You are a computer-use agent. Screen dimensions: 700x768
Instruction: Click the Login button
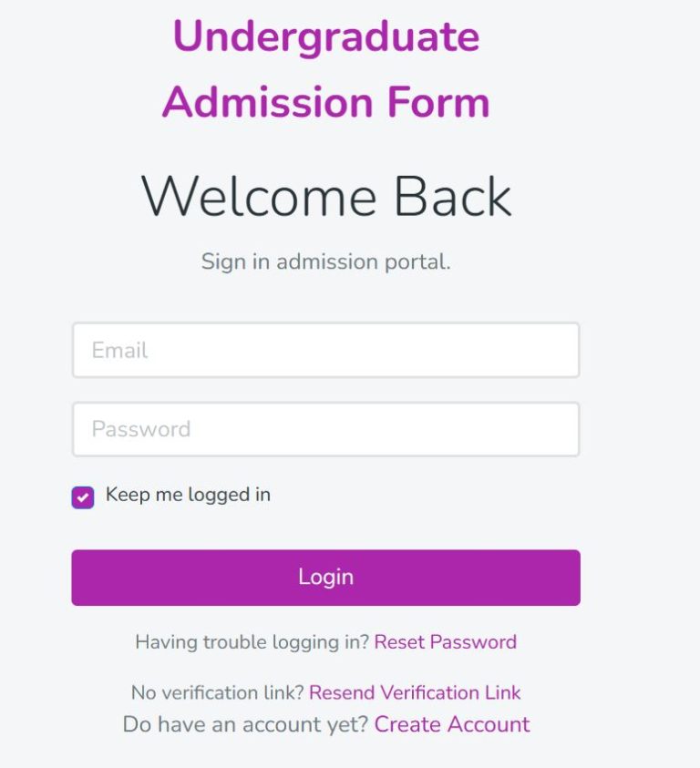(x=326, y=577)
